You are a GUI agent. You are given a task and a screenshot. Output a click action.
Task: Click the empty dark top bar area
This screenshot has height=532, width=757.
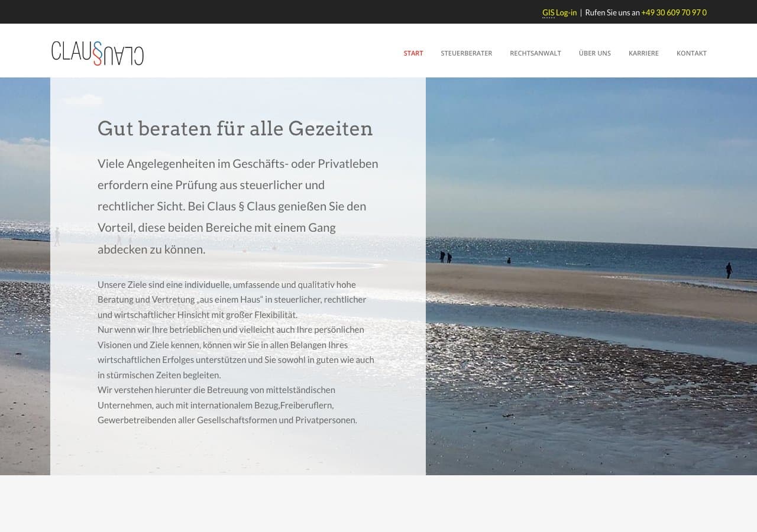[266, 12]
